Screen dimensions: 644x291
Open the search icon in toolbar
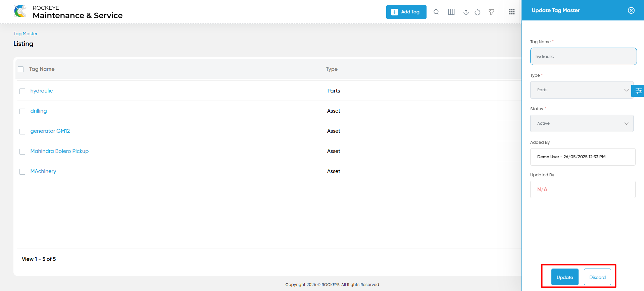[x=436, y=12]
